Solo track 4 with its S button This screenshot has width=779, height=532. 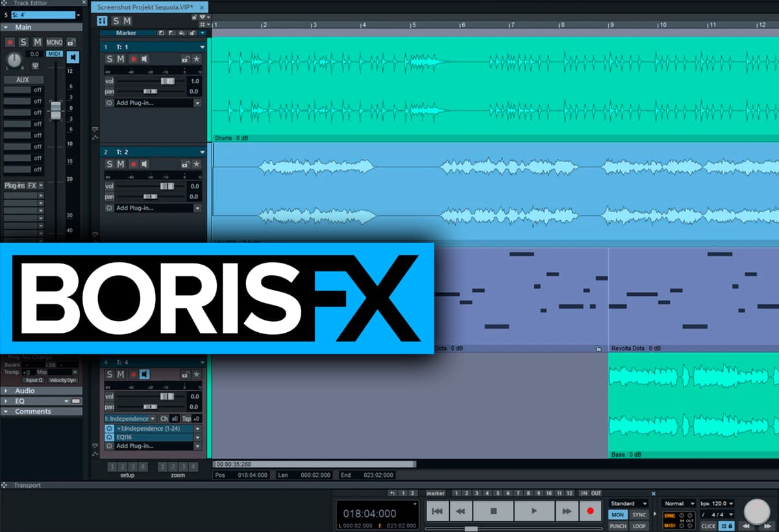(110, 374)
